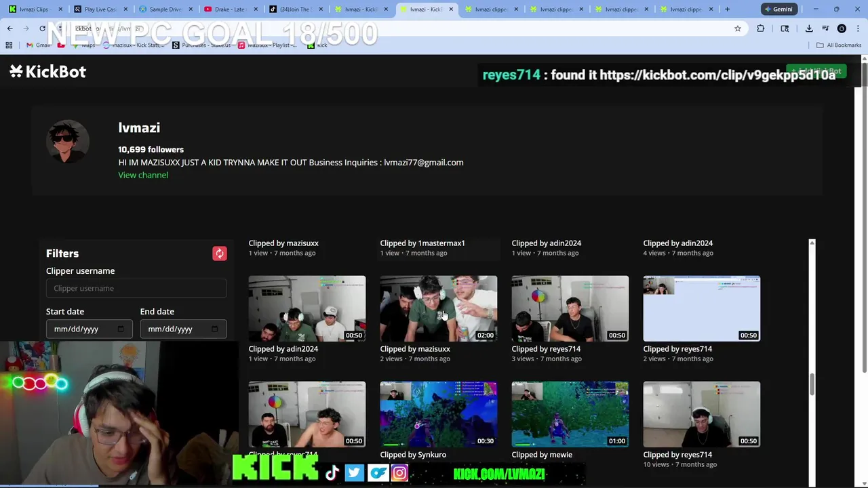Open the 00:50 clip thumbnail by adin2024
Viewport: 868px width, 488px height.
pyautogui.click(x=307, y=308)
